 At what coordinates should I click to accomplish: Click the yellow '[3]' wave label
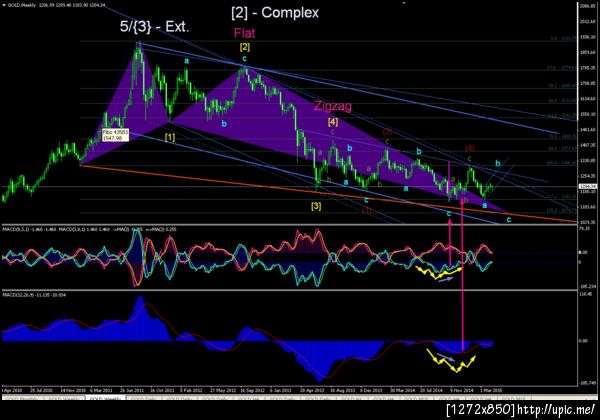point(316,206)
